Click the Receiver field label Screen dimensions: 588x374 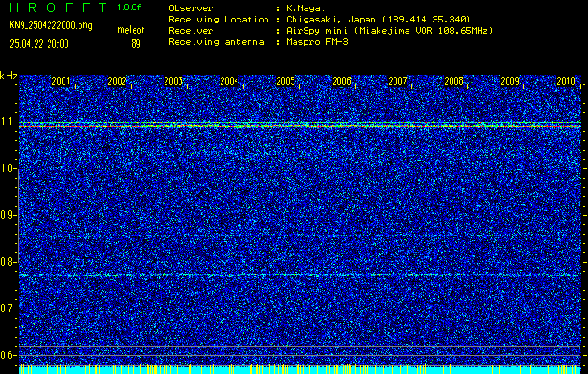click(191, 30)
